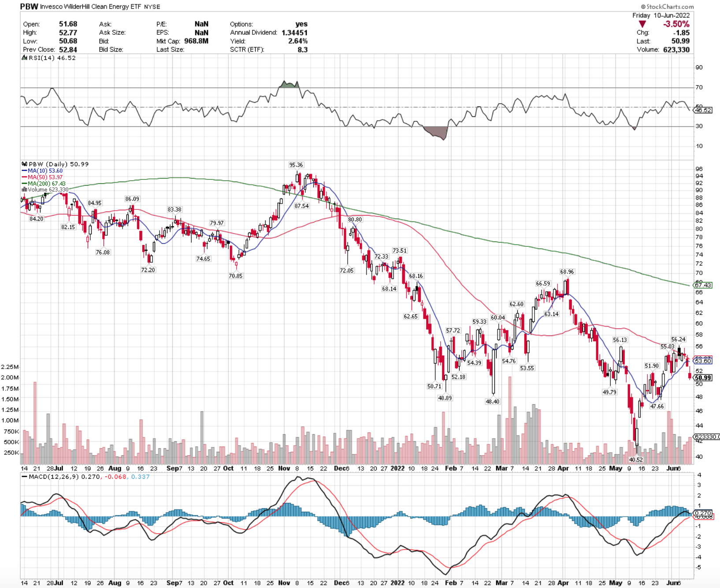
Task: Click the 86.09 August high label
Action: click(132, 199)
